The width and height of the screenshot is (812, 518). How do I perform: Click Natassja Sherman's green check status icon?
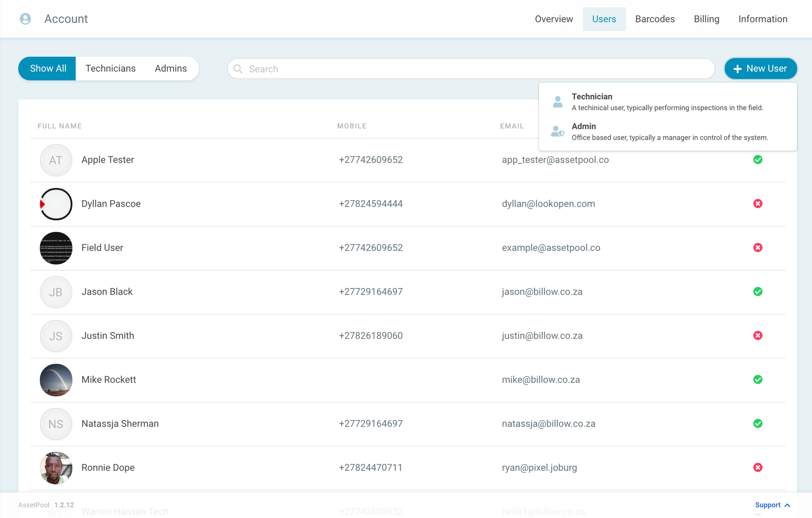(758, 424)
